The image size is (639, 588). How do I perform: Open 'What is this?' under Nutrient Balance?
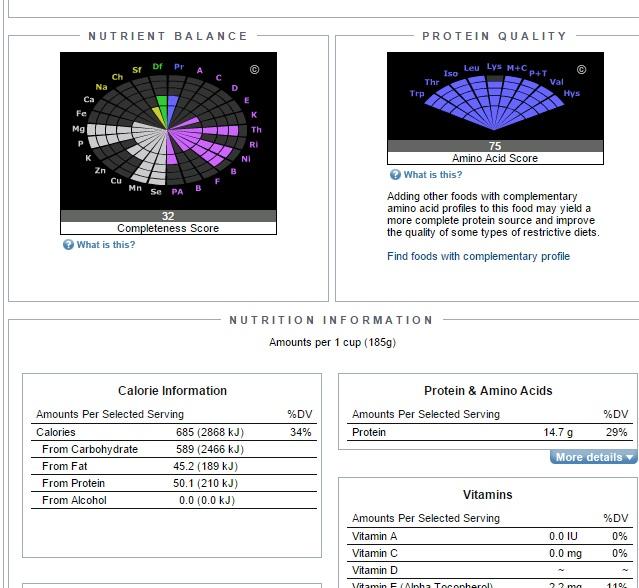[x=106, y=244]
